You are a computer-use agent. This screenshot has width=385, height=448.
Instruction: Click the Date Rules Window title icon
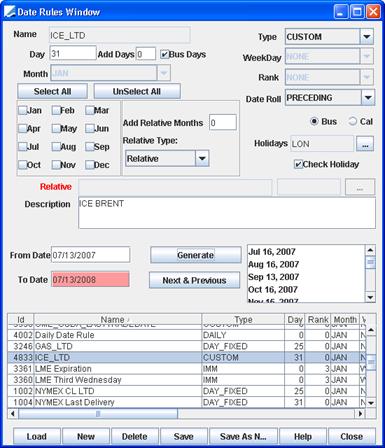(x=9, y=12)
